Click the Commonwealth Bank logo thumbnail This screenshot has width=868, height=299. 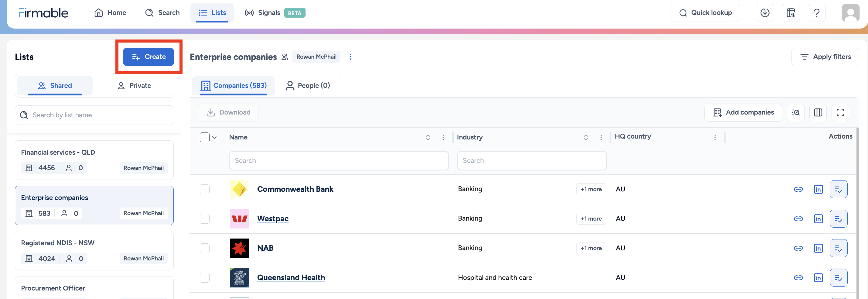[x=239, y=189]
